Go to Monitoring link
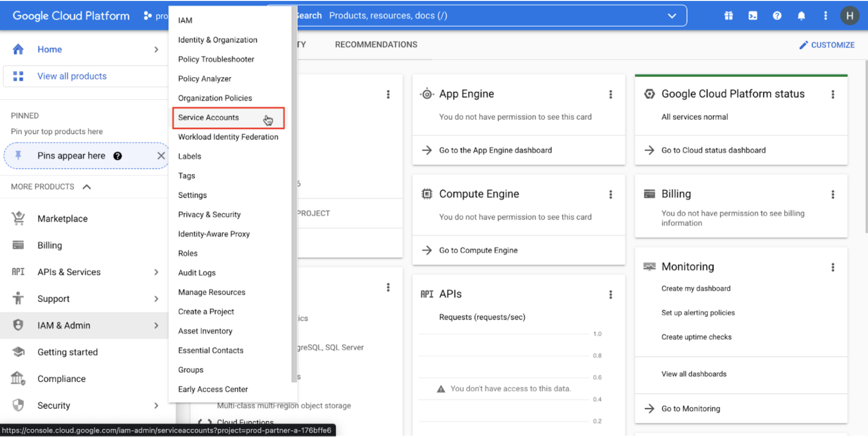868x438 pixels. point(690,409)
